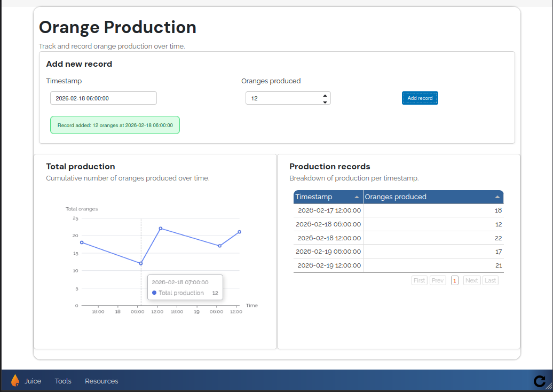Viewport: 553px width, 392px height.
Task: Click the orange droplet logo in navigation bar
Action: pyautogui.click(x=15, y=381)
